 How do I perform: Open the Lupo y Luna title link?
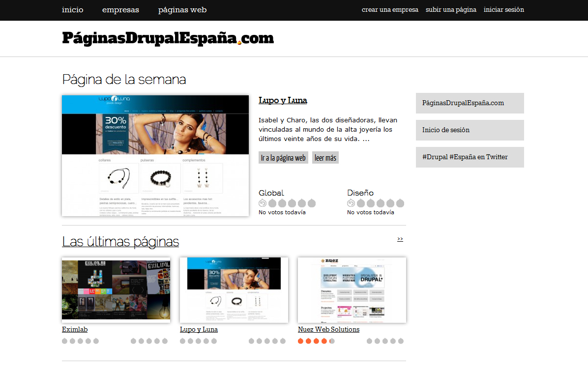(283, 100)
